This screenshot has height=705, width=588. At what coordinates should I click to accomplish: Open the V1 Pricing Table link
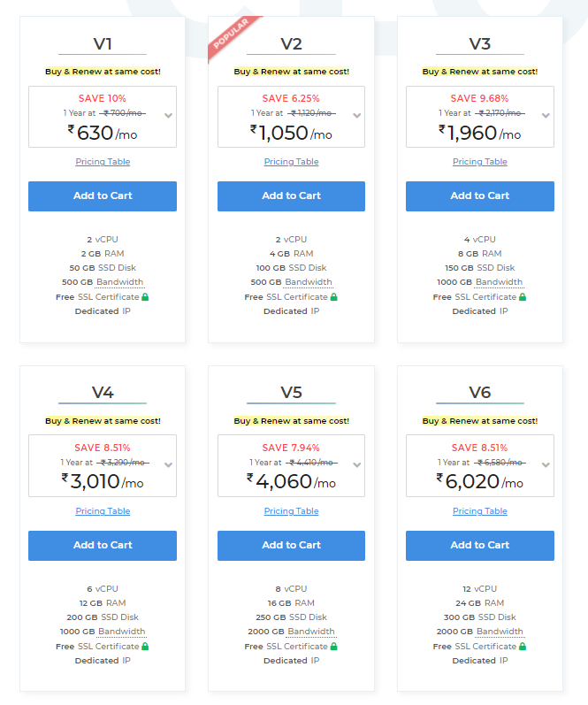103,162
